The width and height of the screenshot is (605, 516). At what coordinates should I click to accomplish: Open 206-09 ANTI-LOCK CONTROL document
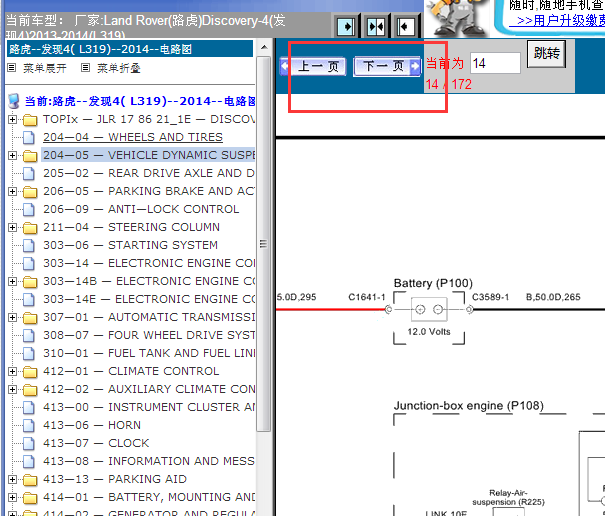click(x=141, y=209)
